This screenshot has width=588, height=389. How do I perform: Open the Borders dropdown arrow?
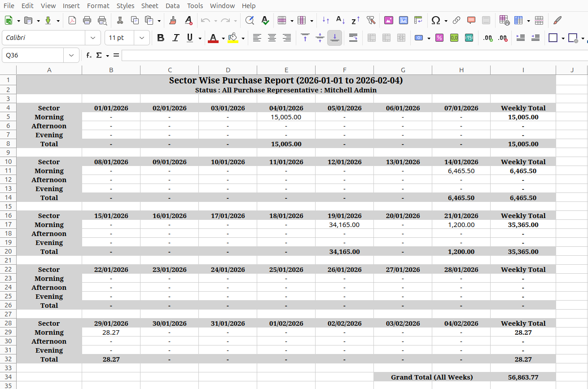click(x=563, y=38)
